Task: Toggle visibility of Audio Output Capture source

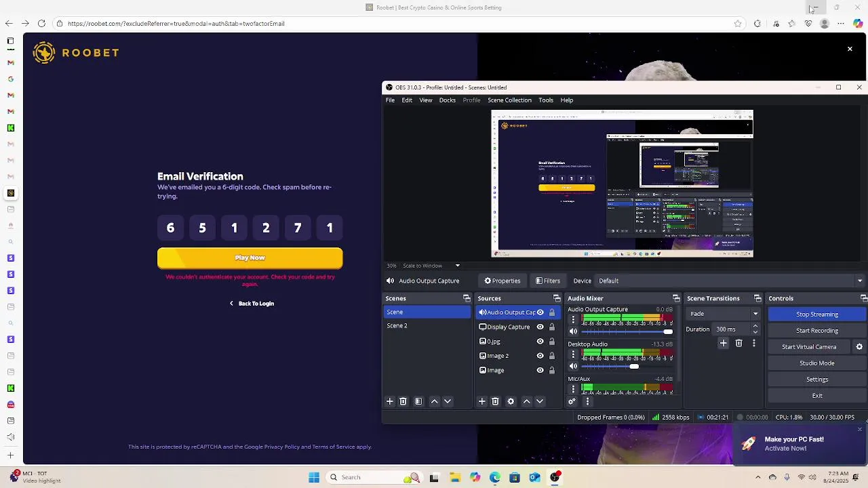Action: [x=540, y=312]
